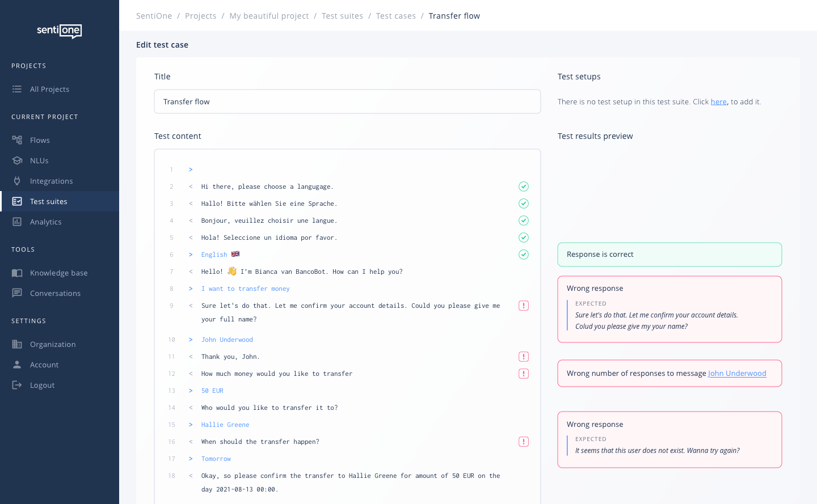Select 'I want to transfer money' line
This screenshot has height=504, width=817.
coord(245,289)
